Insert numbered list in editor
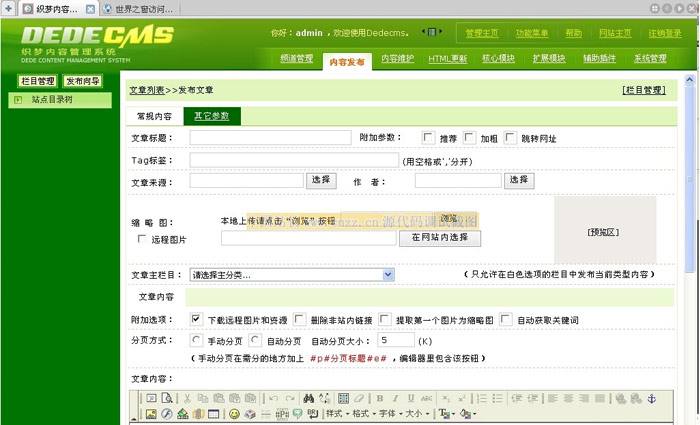This screenshot has height=425, width=700. click(482, 398)
